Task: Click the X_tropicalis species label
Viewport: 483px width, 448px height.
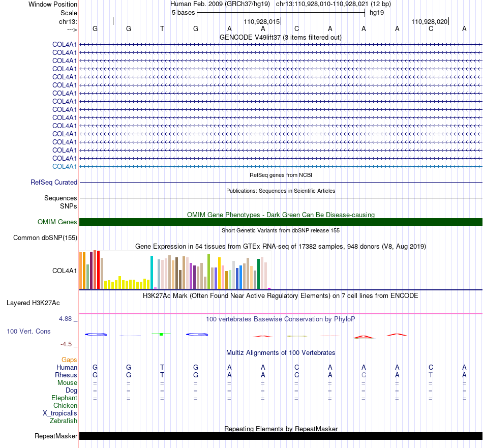Action: click(60, 413)
